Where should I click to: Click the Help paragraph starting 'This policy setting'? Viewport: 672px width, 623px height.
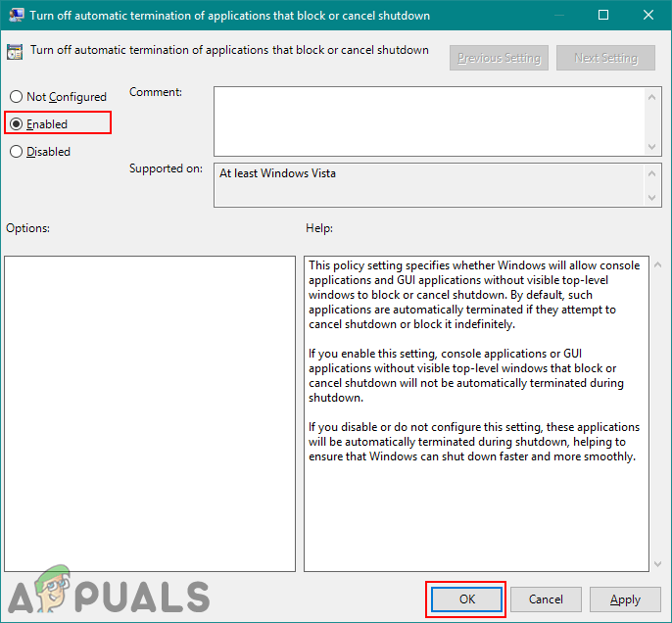coord(473,295)
